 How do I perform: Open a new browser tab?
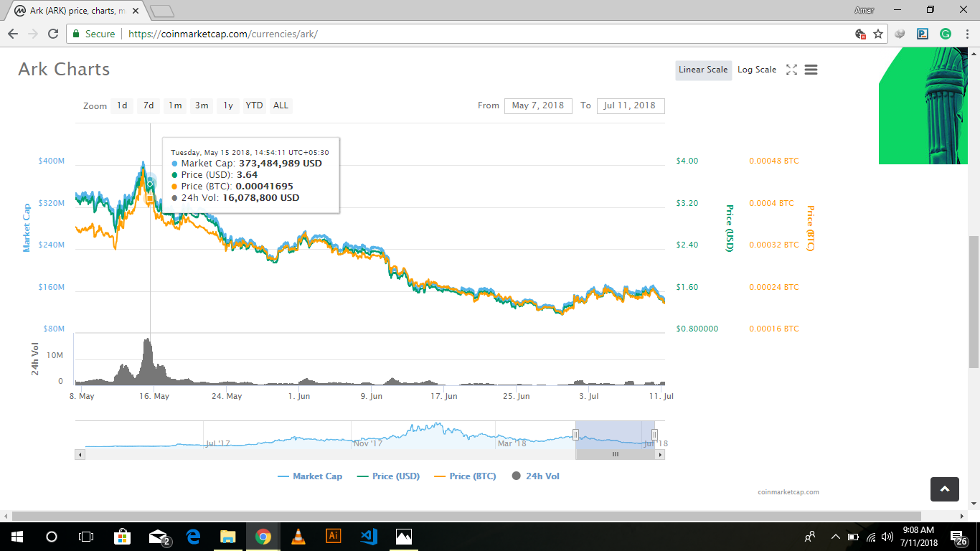[x=163, y=11]
